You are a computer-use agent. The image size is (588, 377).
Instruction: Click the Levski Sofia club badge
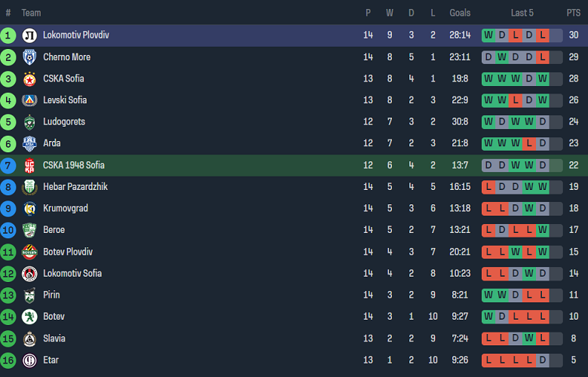tap(29, 100)
